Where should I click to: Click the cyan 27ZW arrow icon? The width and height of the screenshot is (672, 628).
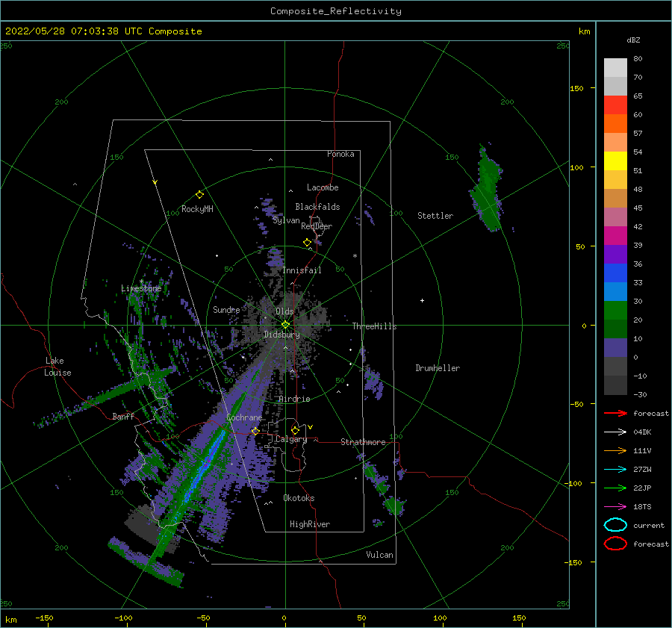(615, 470)
